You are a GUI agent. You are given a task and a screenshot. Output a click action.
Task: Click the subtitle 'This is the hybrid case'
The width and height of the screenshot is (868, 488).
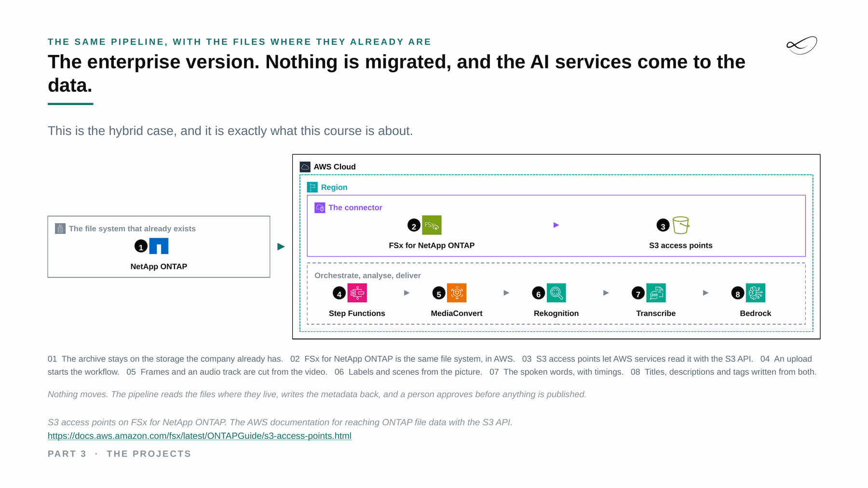click(x=231, y=131)
